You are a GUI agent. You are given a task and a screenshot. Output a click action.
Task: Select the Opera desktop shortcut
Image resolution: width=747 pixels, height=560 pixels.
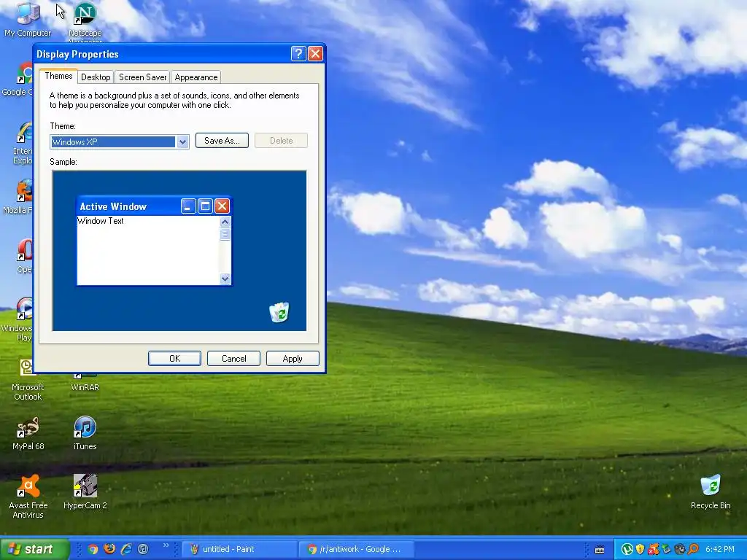click(x=24, y=256)
